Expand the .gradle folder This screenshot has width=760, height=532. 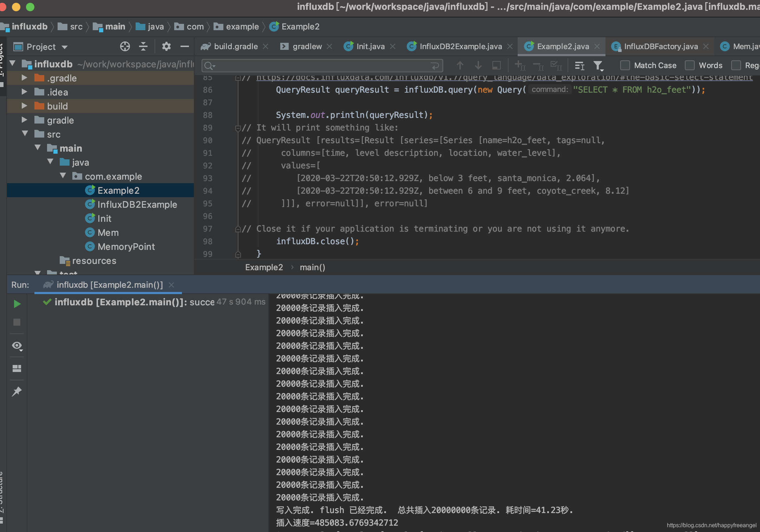24,78
